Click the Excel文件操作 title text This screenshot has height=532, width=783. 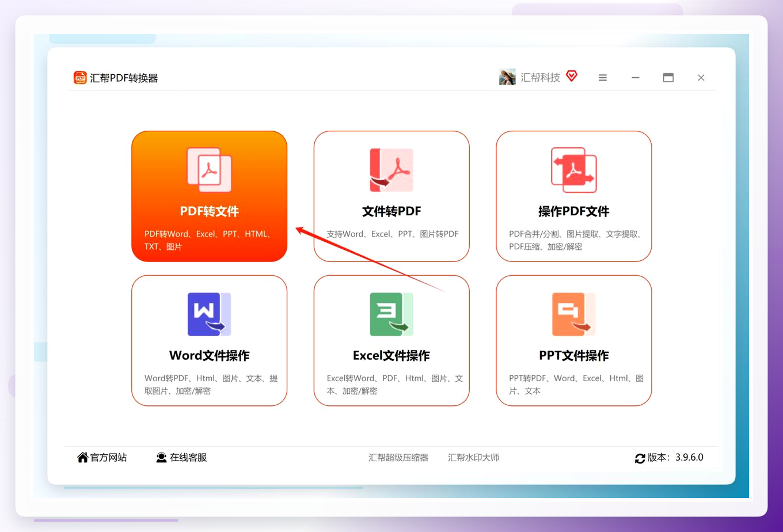click(391, 355)
